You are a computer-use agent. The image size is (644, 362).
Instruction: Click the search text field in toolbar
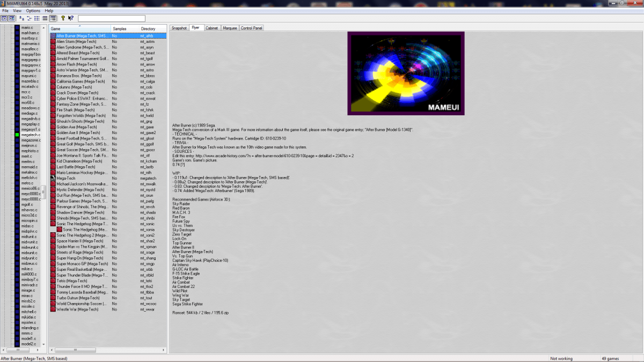(x=111, y=18)
